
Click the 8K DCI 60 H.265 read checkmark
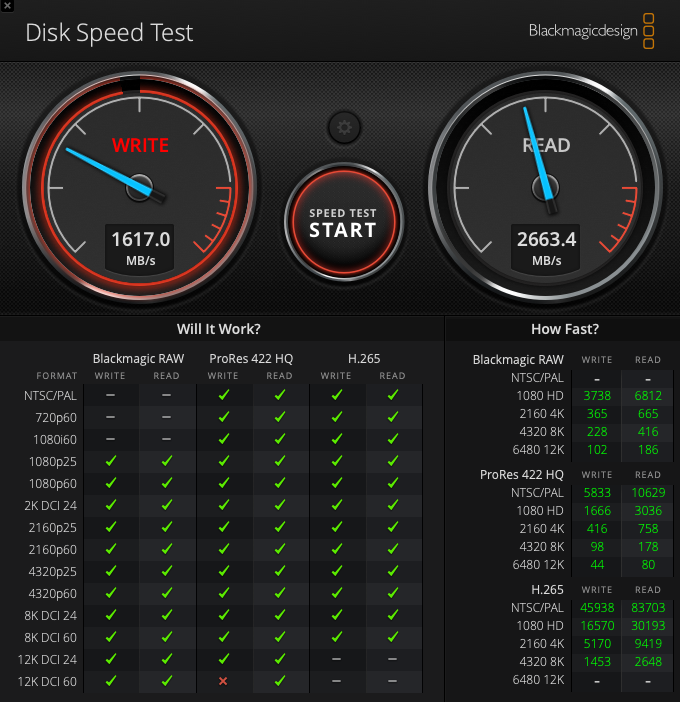pos(393,637)
